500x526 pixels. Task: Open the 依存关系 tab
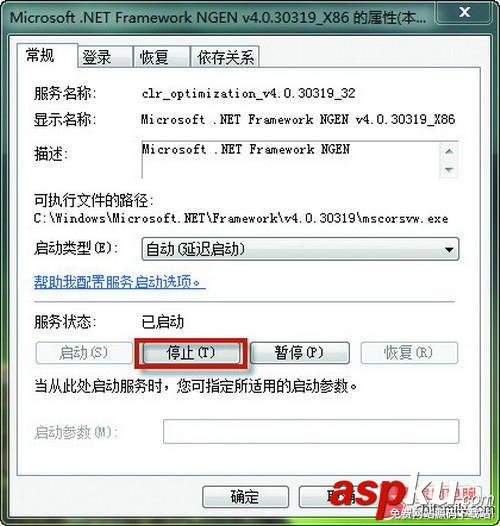pos(225,57)
